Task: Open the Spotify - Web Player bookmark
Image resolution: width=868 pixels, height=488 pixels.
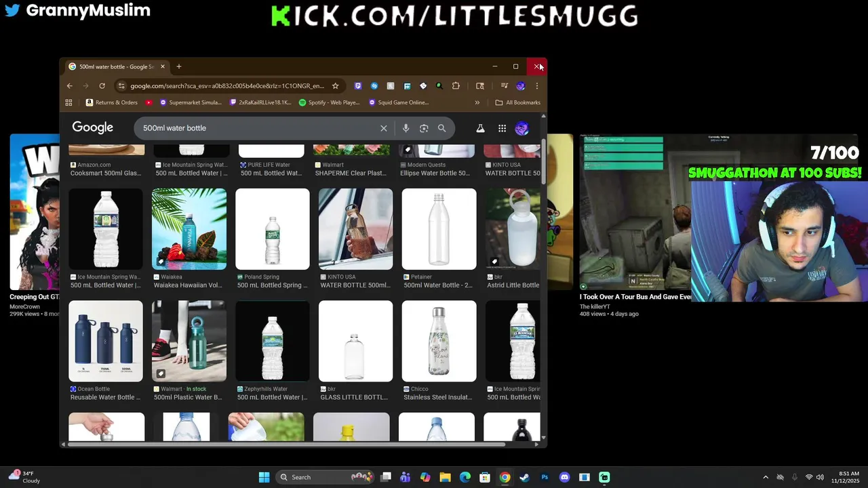Action: [330, 102]
